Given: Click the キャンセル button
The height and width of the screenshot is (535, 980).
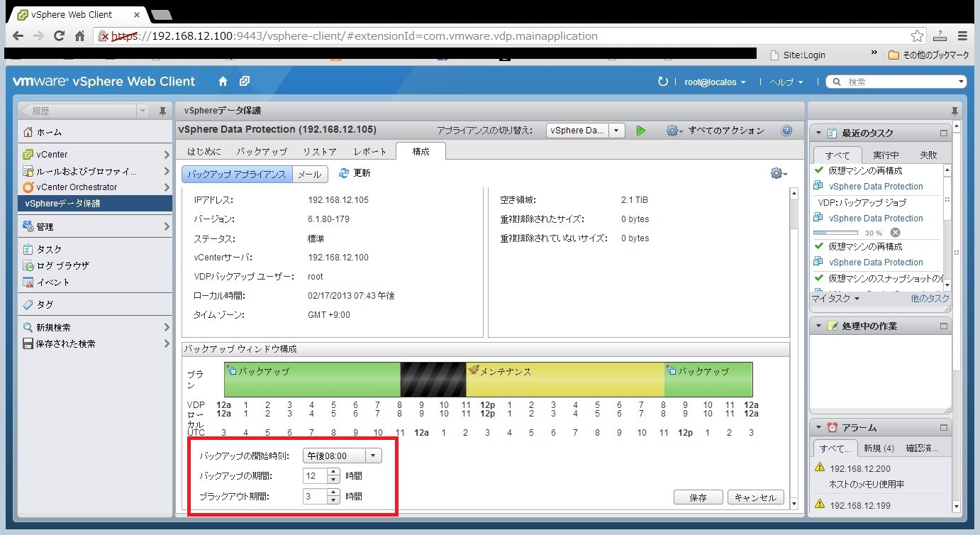Looking at the screenshot, I should click(x=756, y=497).
